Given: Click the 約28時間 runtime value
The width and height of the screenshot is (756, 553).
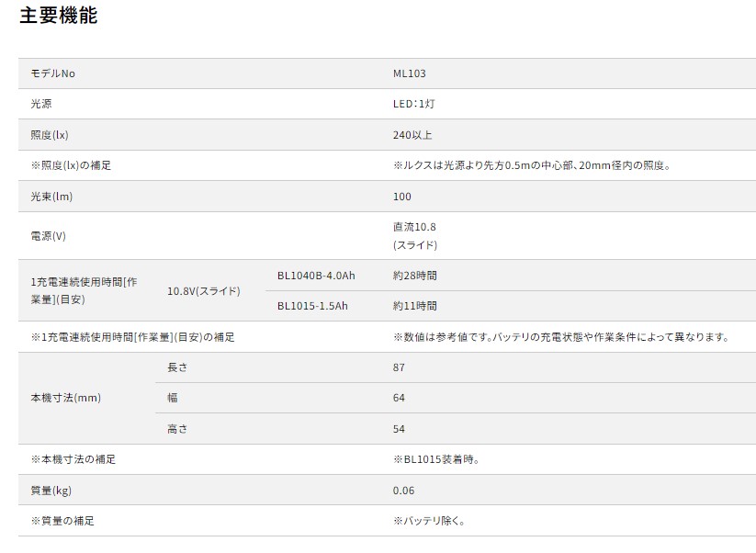Looking at the screenshot, I should coord(414,275).
